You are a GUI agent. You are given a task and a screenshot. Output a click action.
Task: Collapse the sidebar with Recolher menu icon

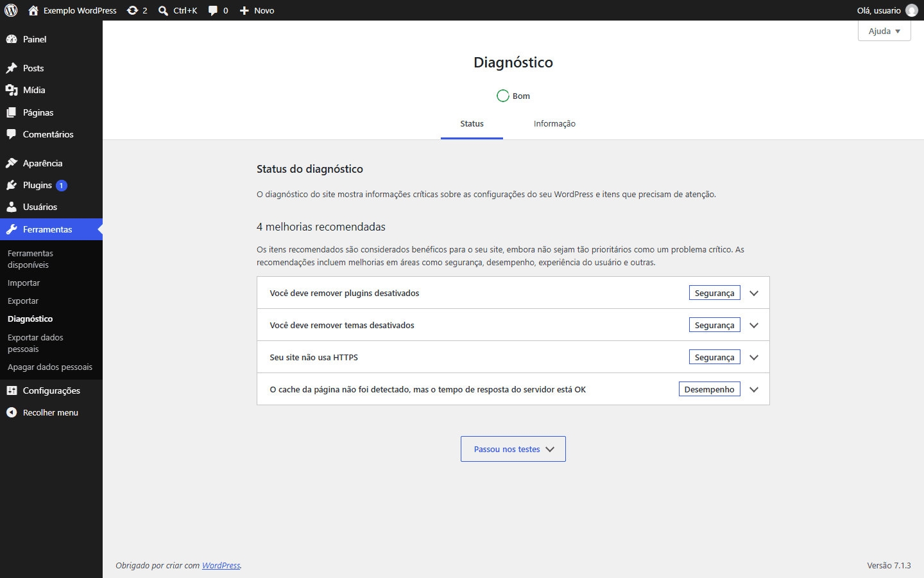click(x=12, y=412)
